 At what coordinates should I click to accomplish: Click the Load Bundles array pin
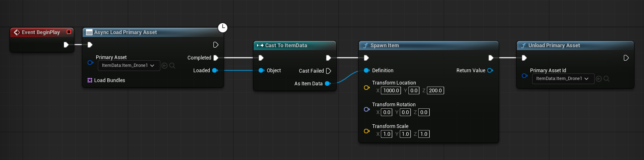click(90, 80)
